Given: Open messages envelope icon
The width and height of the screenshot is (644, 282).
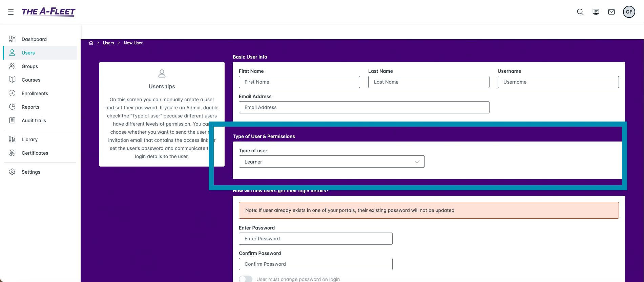Looking at the screenshot, I should (x=611, y=12).
